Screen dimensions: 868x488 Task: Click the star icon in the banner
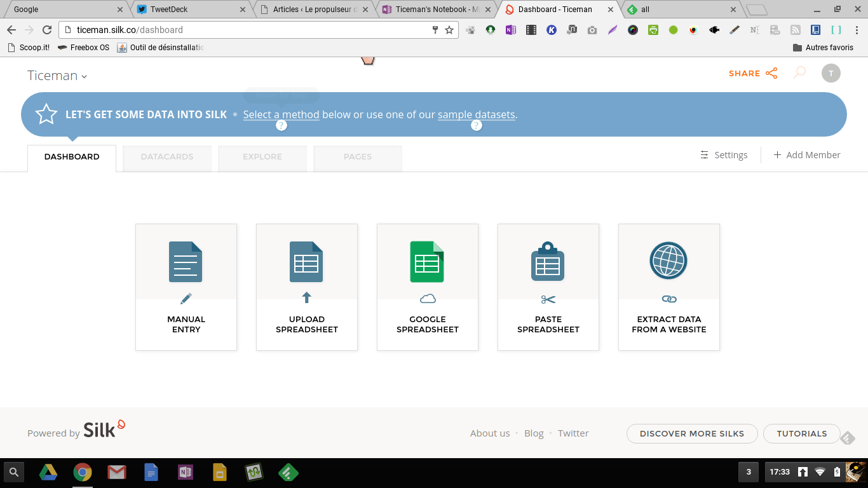[x=46, y=114]
